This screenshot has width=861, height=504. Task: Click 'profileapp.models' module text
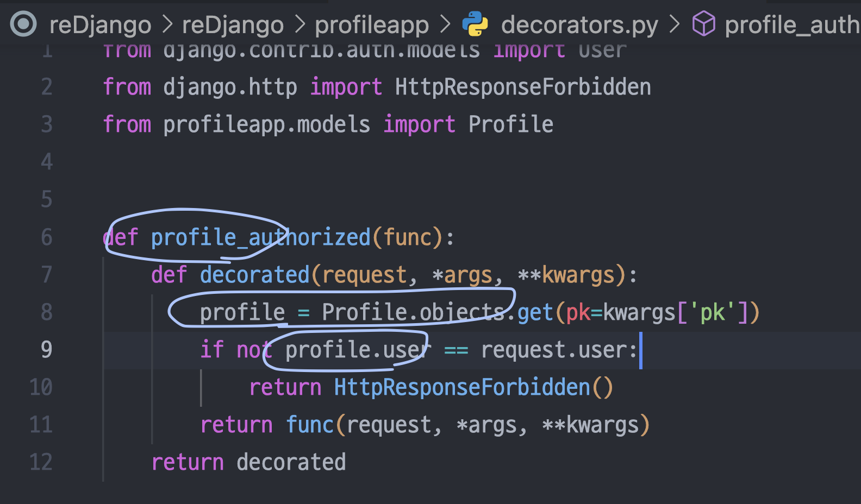266,125
